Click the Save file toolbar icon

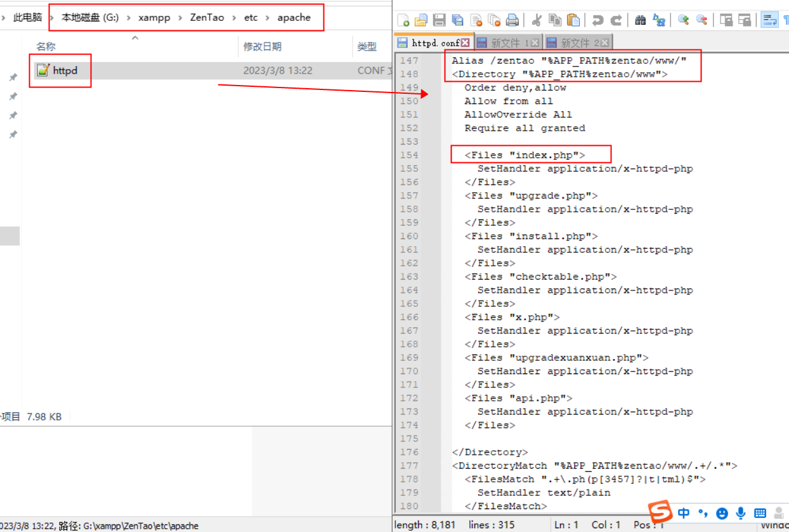[439, 20]
